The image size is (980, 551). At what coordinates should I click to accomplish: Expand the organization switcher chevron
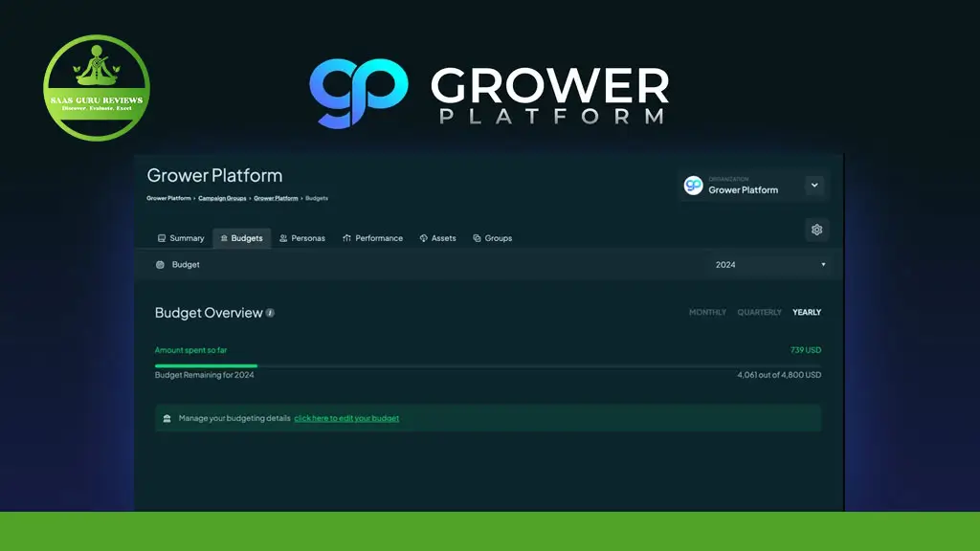(x=814, y=185)
